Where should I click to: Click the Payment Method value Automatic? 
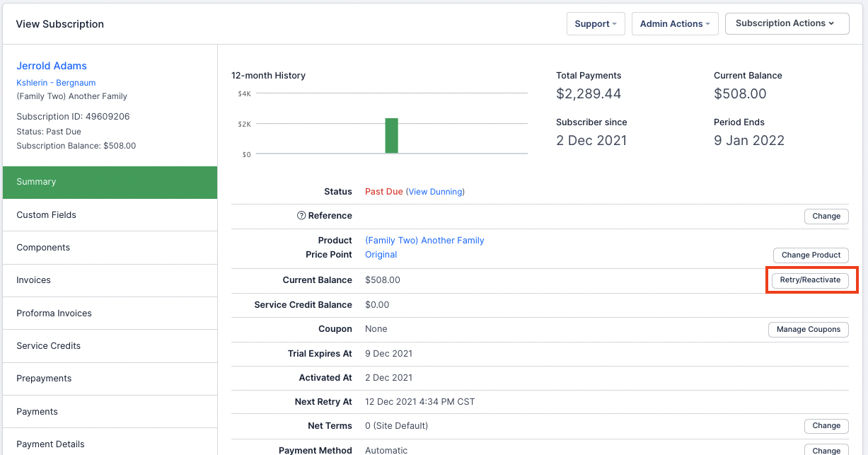(x=386, y=450)
